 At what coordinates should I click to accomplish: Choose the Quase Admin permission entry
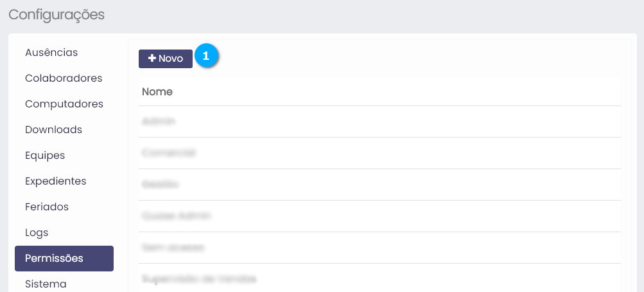177,216
